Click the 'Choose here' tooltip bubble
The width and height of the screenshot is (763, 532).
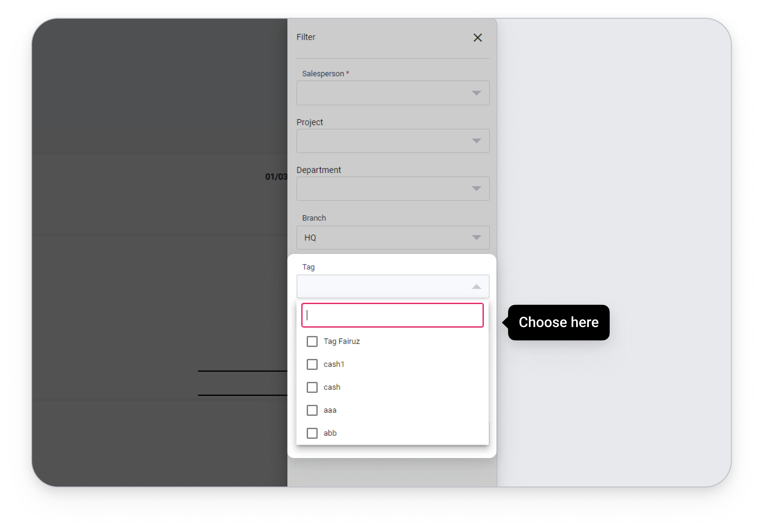click(x=558, y=322)
